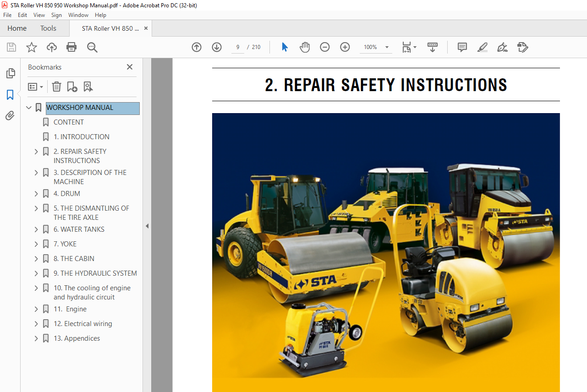Select the WORKSHOP MANUAL bookmark

[93, 108]
